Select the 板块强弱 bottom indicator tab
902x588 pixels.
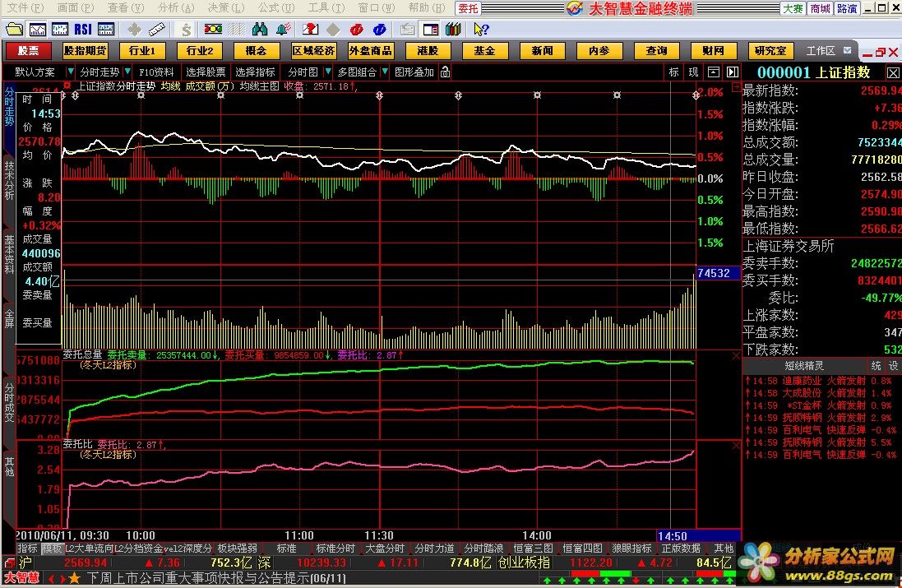(237, 549)
